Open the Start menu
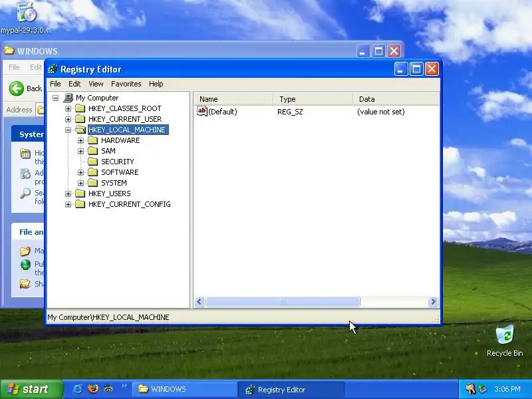Screen dimensions: 532x399 point(31,389)
